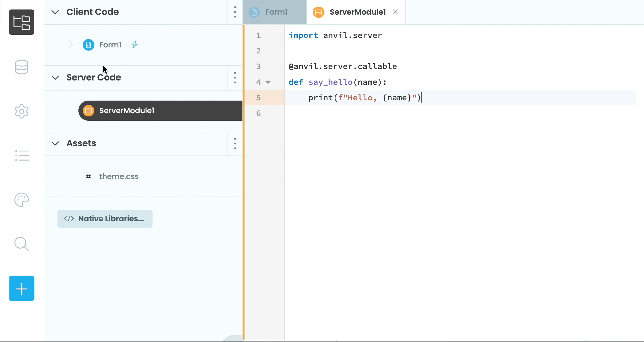
Task: Switch to the Form1 editor tab
Action: [x=275, y=12]
